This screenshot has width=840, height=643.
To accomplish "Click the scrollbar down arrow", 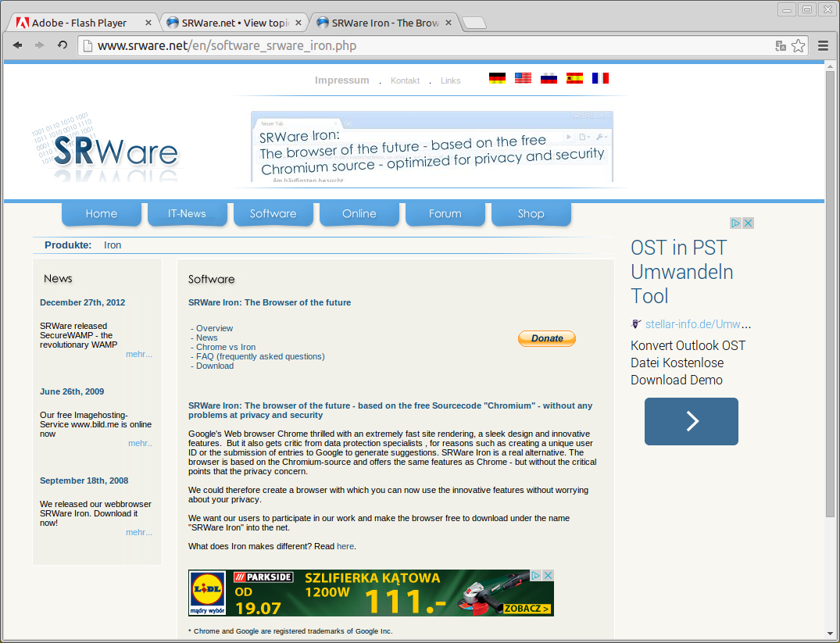I will (830, 634).
